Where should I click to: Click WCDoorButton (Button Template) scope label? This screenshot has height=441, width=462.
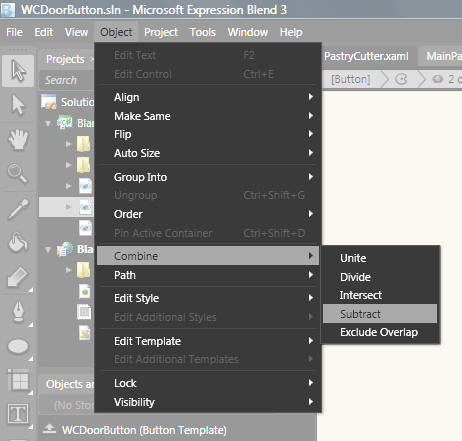[144, 430]
